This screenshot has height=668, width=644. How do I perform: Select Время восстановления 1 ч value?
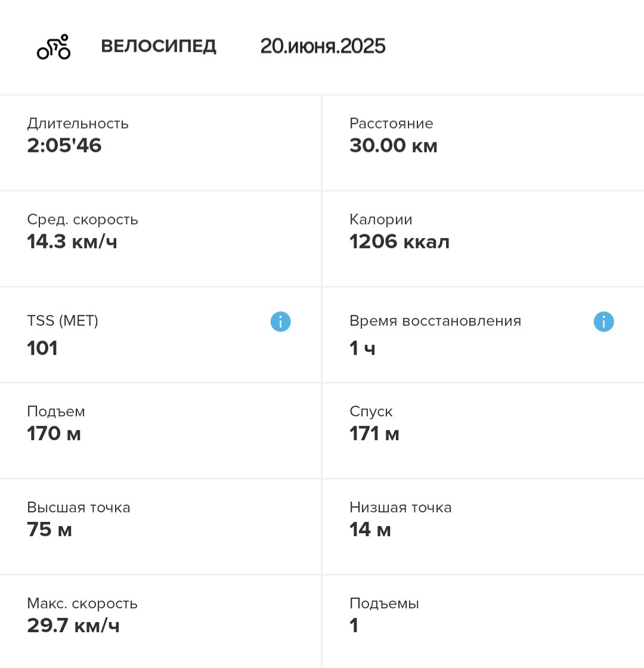click(363, 348)
